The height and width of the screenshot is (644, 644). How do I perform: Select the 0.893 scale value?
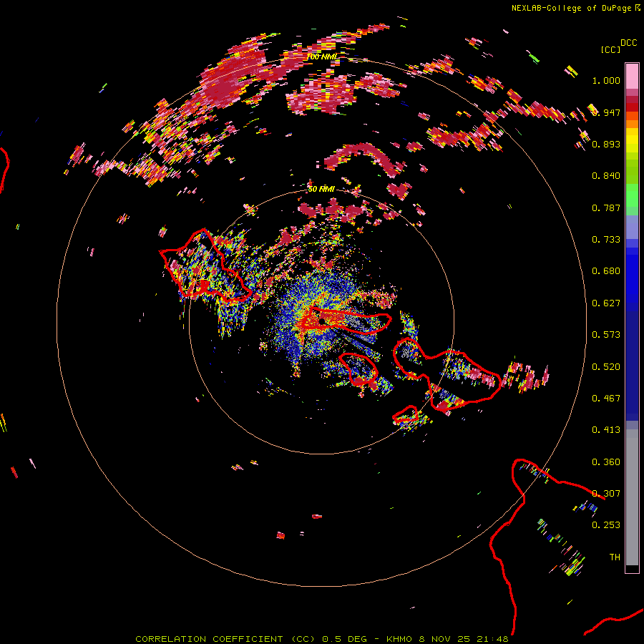[x=606, y=144]
